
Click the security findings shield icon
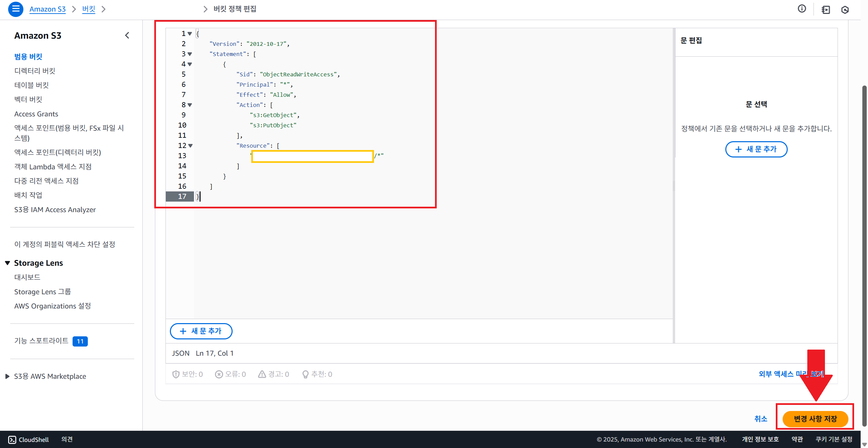(x=176, y=374)
